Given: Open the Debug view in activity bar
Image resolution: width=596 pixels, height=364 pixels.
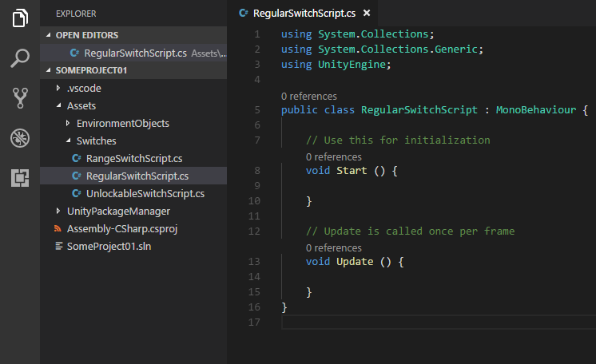Looking at the screenshot, I should coord(20,138).
